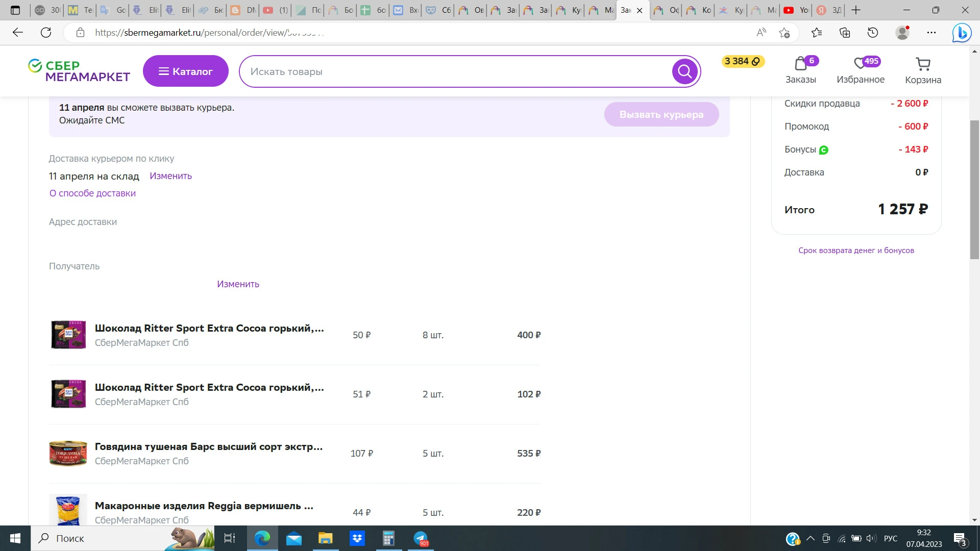Click the Промокод discount value - 600 ₽
This screenshot has height=551, width=980.
point(913,127)
